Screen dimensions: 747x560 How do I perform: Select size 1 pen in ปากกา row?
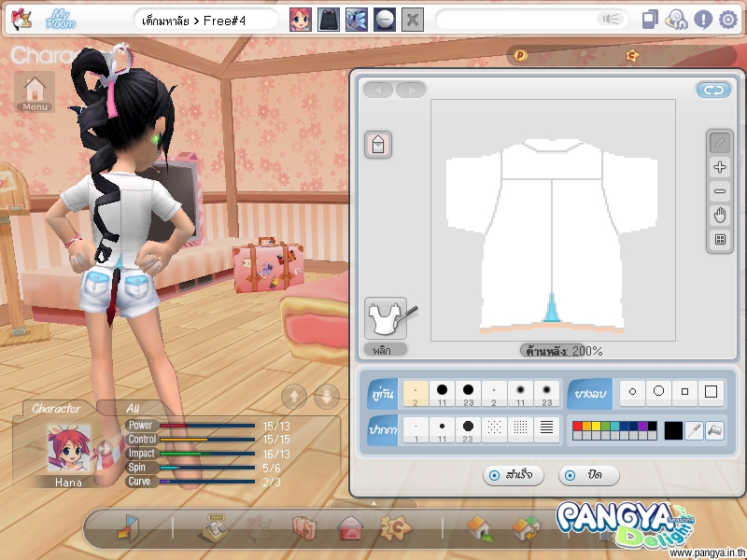tap(416, 430)
